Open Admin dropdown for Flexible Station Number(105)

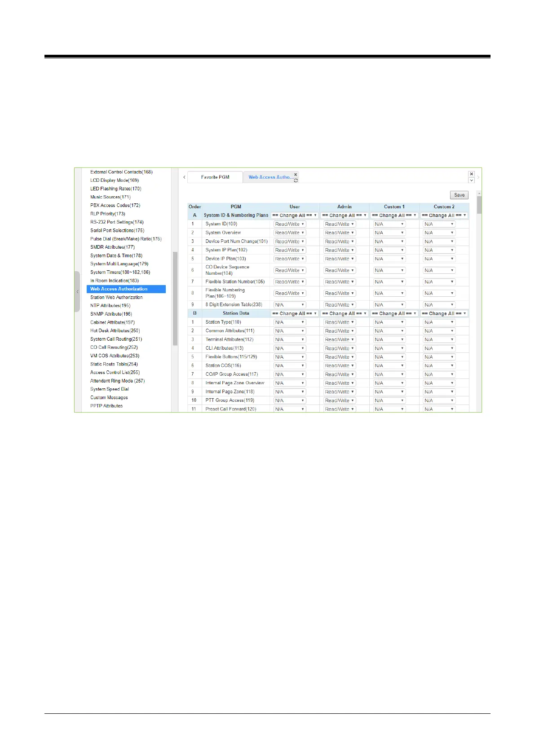coord(340,282)
